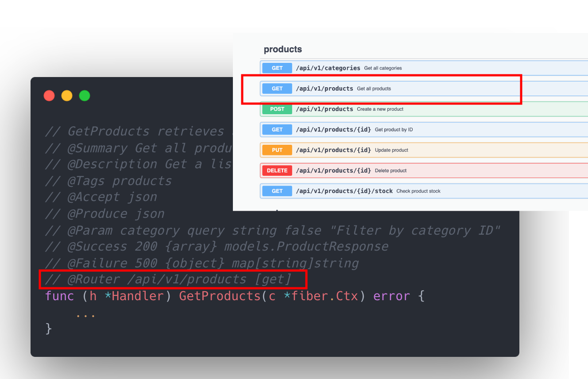Click the highlighted GET badge for /api/v1/products
The image size is (588, 379).
[x=277, y=88]
